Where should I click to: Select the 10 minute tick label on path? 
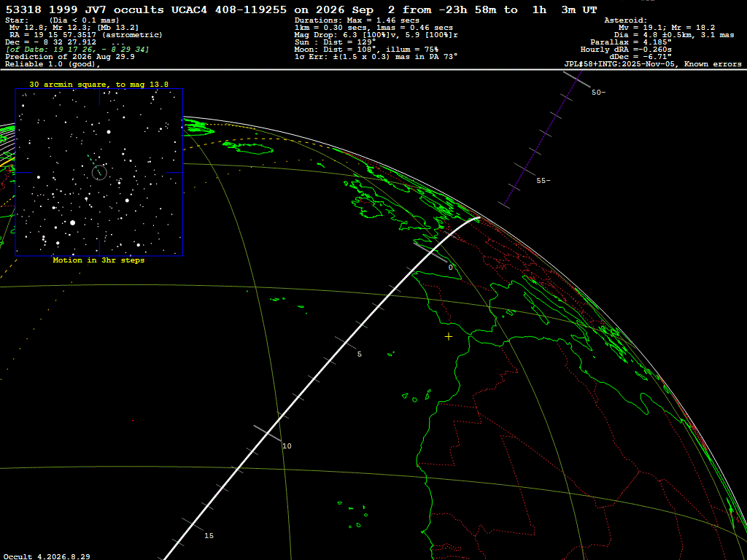coord(287,446)
